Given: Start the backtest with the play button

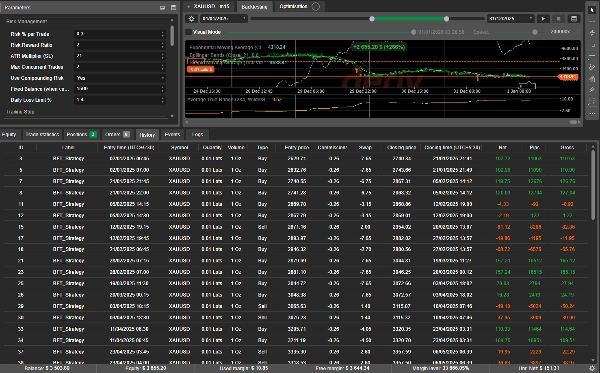Looking at the screenshot, I should pos(543,18).
